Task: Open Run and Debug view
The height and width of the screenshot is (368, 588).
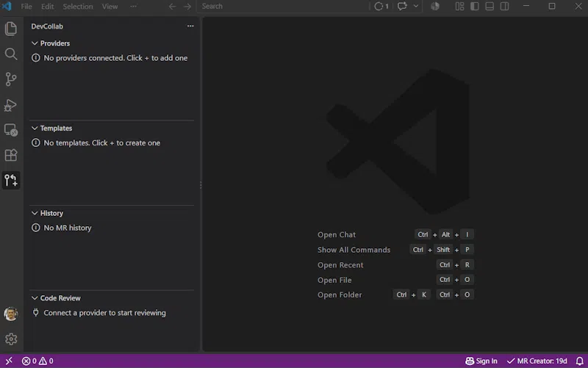Action: [11, 105]
